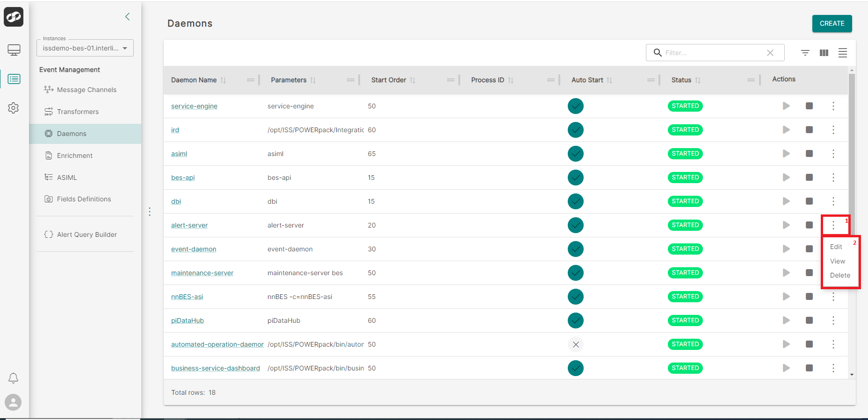Toggle auto start for event-daemon
Image resolution: width=868 pixels, height=420 pixels.
click(576, 249)
